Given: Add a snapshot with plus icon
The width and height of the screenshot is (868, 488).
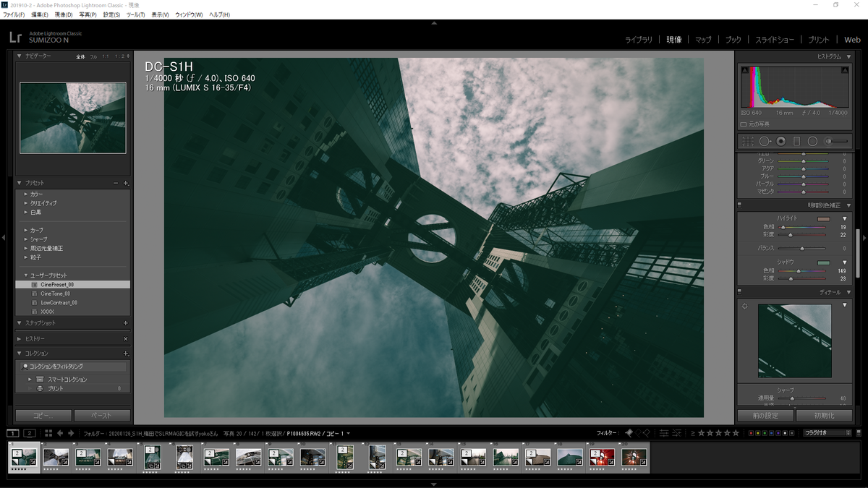Looking at the screenshot, I should (x=126, y=323).
